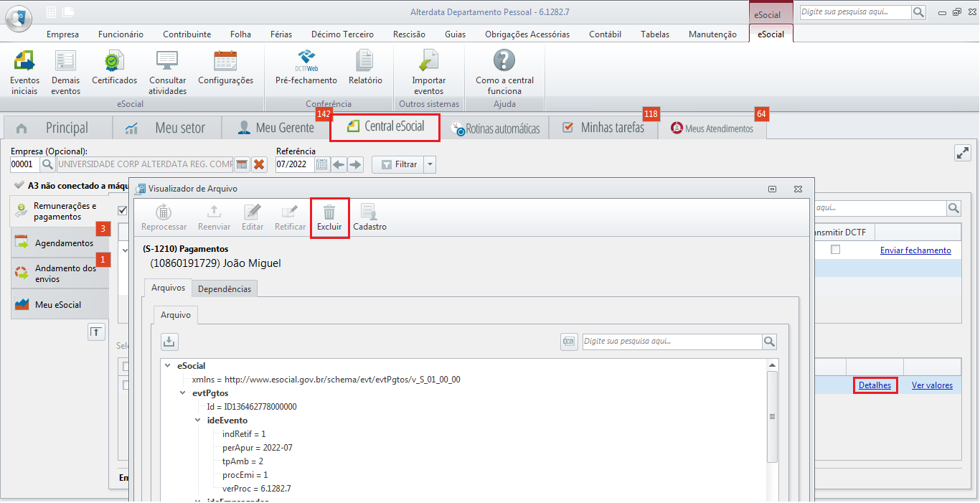Click the Referência date field
This screenshot has width=980, height=503.
(296, 164)
